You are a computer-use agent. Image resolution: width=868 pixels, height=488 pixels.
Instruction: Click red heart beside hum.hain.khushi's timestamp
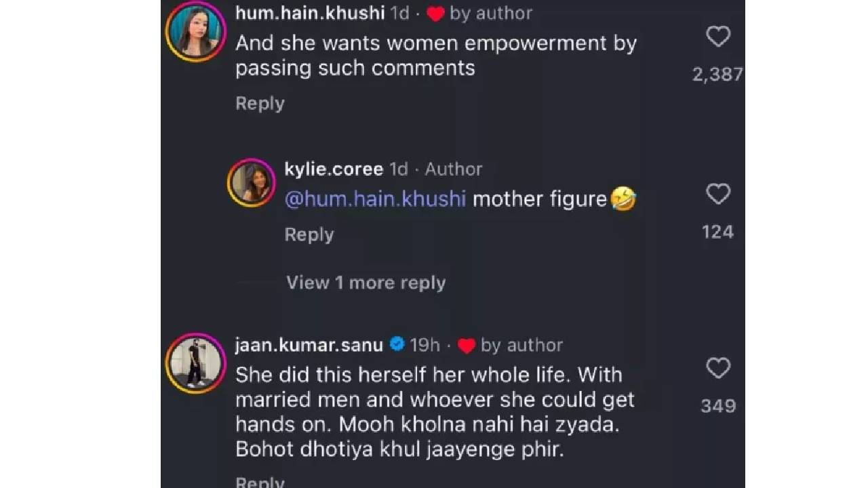tap(435, 14)
